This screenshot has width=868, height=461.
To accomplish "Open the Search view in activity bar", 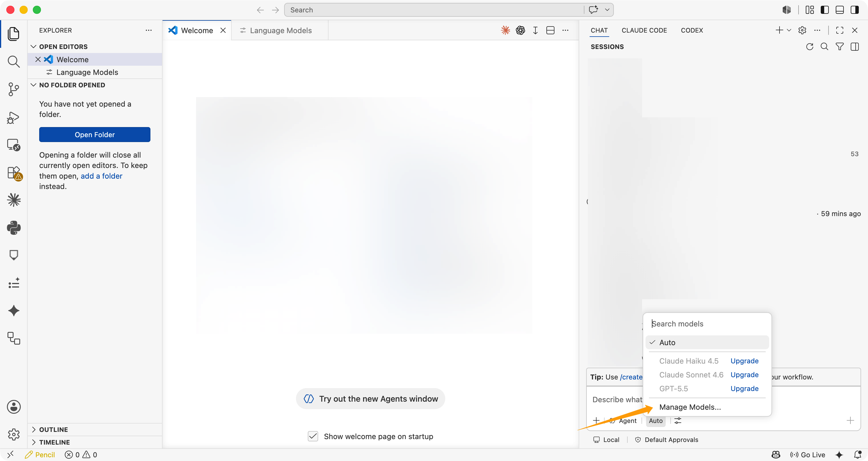I will [14, 62].
